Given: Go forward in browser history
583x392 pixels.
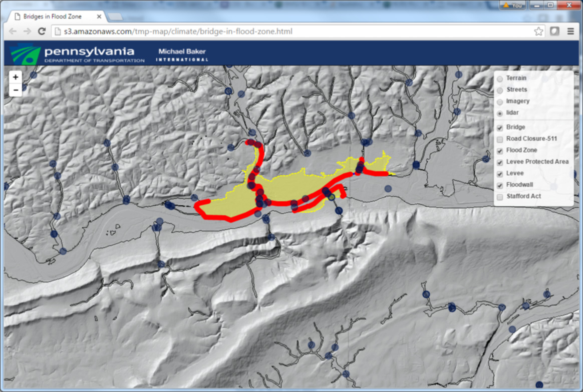Looking at the screenshot, I should pos(27,32).
